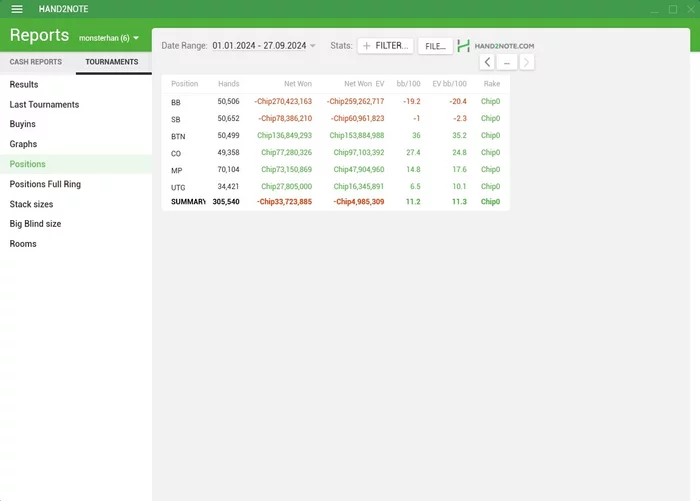Click the + FILTER... stats button

tap(385, 46)
